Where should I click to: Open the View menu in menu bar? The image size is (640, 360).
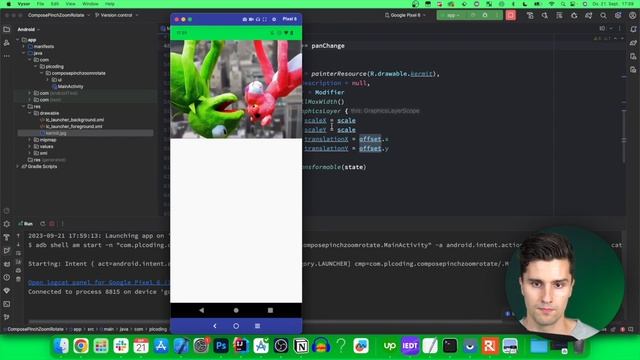coord(71,4)
